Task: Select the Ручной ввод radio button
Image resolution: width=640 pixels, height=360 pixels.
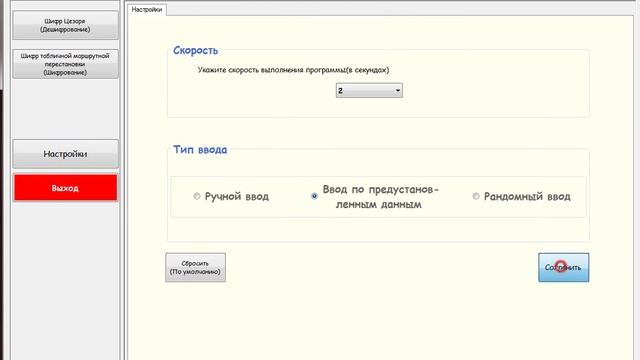Action: 197,196
